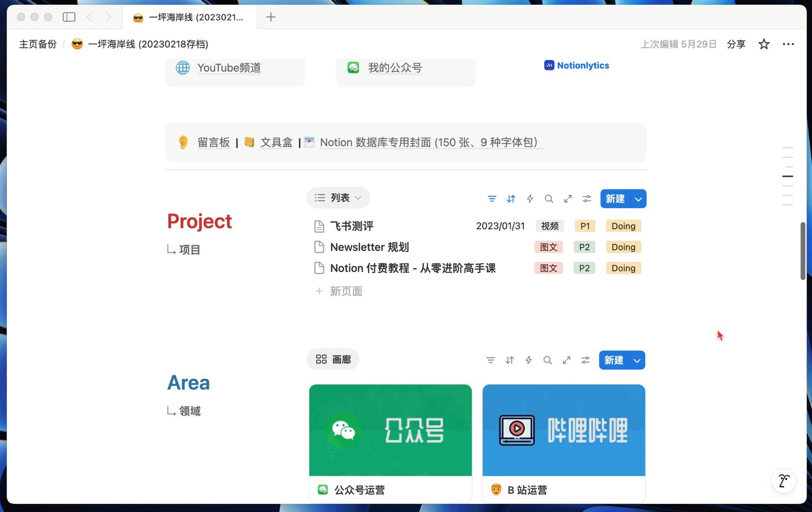The height and width of the screenshot is (512, 812).
Task: Open the 公众号运营 gallery card
Action: coord(390,443)
